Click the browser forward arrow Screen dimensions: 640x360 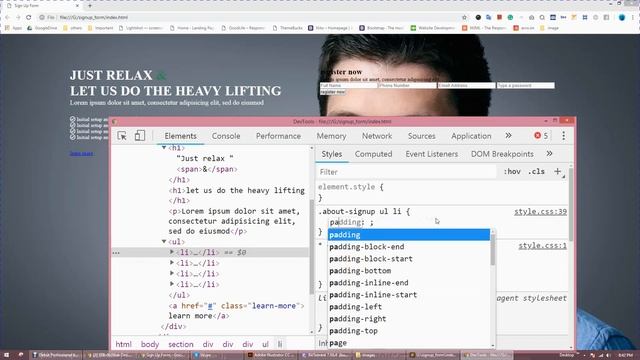tap(18, 17)
